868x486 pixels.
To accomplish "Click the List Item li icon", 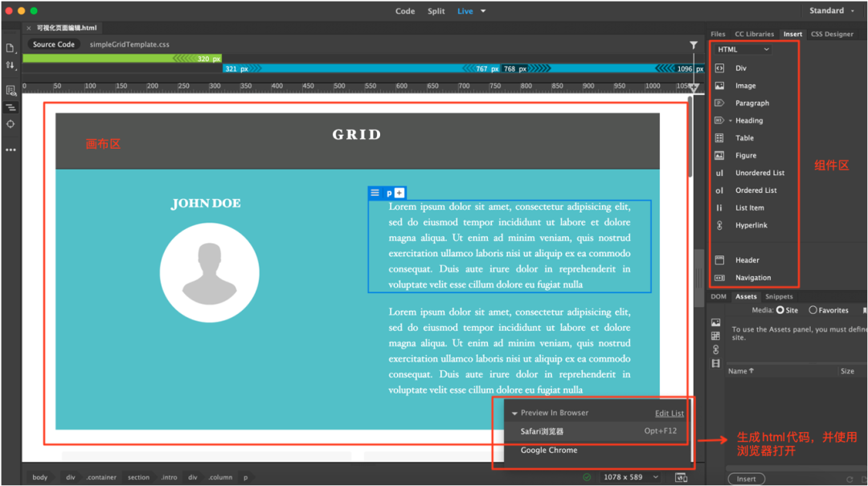I will tap(719, 207).
